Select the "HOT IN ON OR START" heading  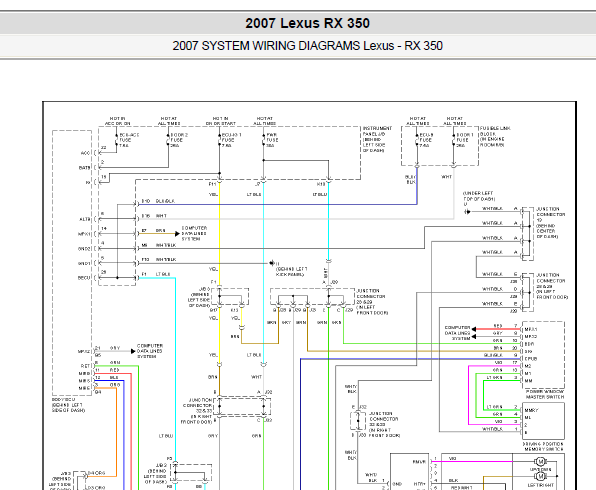tap(220, 121)
